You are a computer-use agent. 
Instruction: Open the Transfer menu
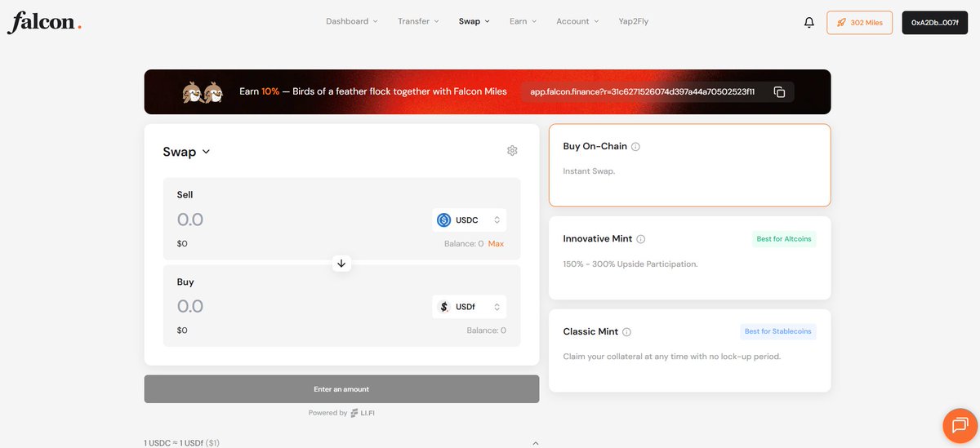tap(418, 21)
